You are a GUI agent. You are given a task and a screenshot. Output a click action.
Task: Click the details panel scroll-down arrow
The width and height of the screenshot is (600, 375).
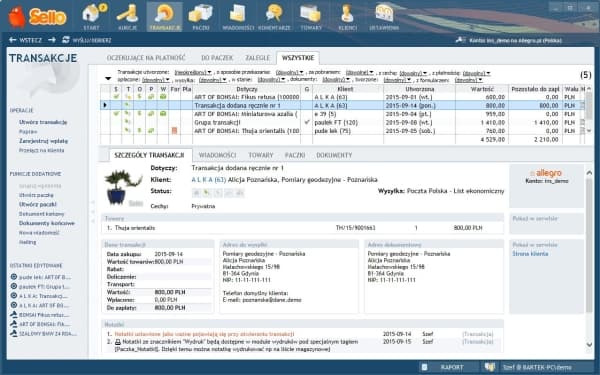click(589, 344)
